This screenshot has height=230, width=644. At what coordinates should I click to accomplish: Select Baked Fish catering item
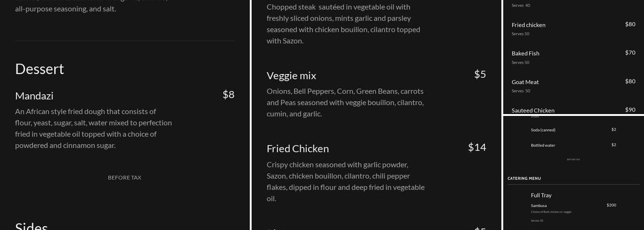tap(525, 53)
